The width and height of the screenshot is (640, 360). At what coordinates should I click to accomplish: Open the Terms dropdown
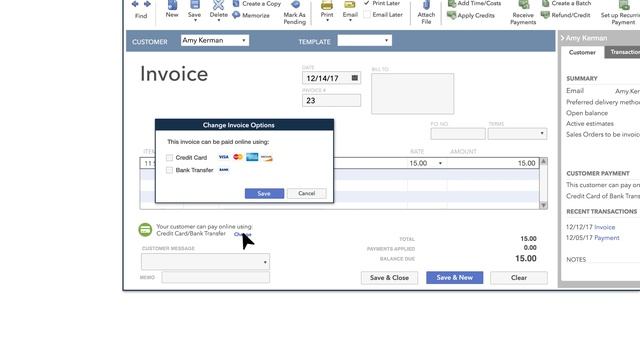(517, 133)
